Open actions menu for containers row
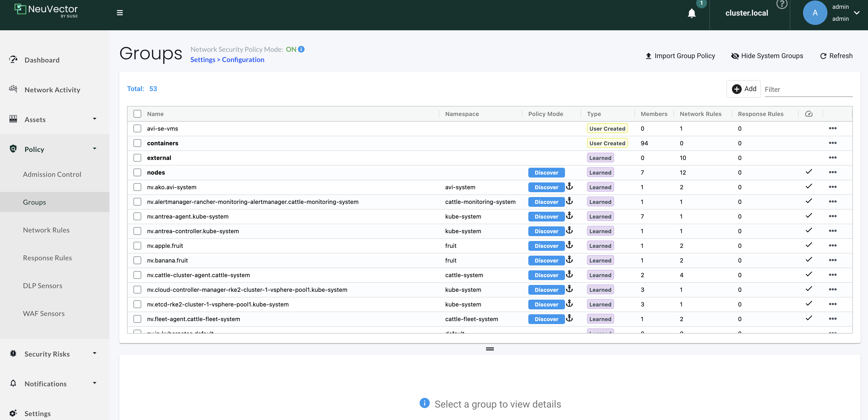Screen dimensions: 868x420 point(833,143)
